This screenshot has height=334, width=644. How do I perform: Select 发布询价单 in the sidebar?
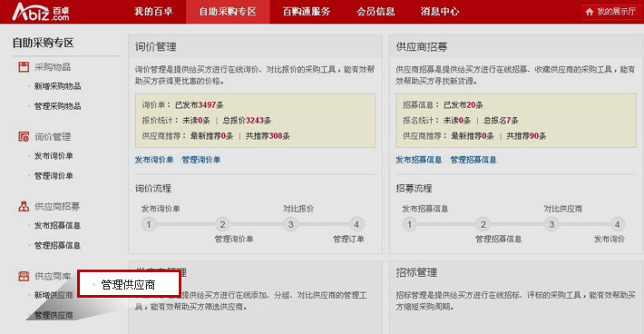[x=54, y=156]
